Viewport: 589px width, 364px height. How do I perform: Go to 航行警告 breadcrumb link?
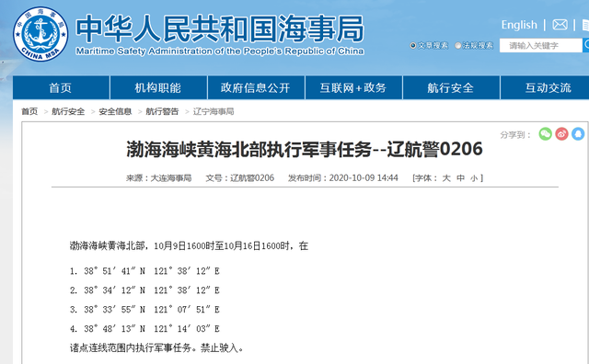pyautogui.click(x=162, y=111)
